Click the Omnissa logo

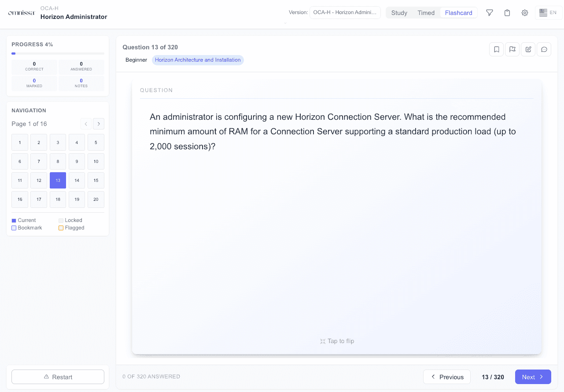point(21,13)
